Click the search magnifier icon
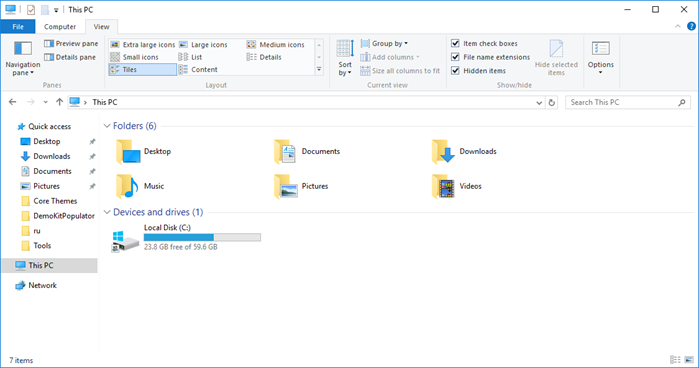 coord(682,103)
